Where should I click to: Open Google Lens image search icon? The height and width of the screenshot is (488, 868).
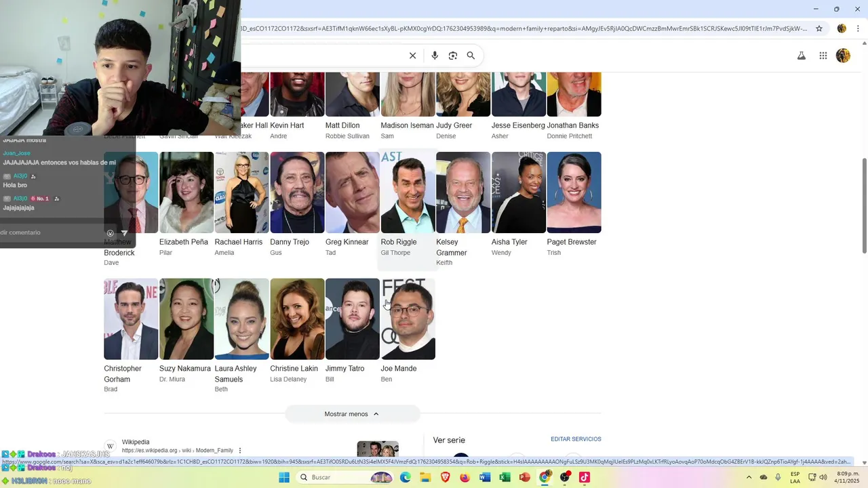[x=453, y=56]
